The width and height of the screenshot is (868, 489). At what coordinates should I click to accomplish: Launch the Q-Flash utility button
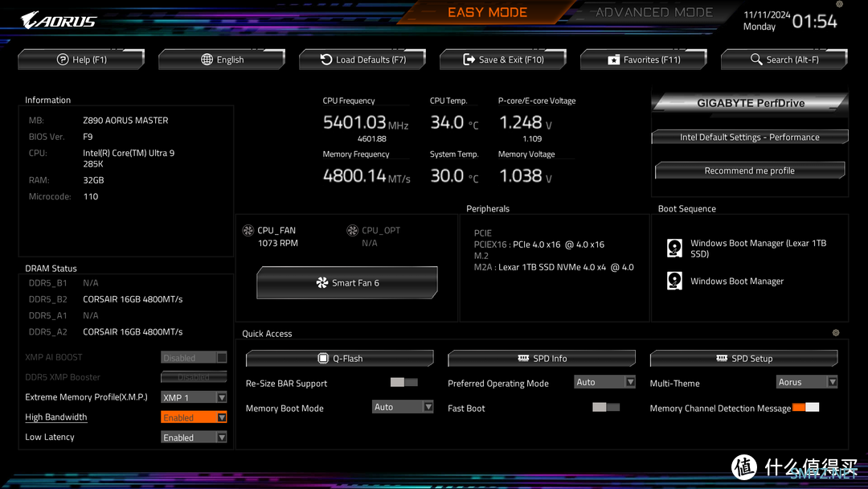(339, 358)
